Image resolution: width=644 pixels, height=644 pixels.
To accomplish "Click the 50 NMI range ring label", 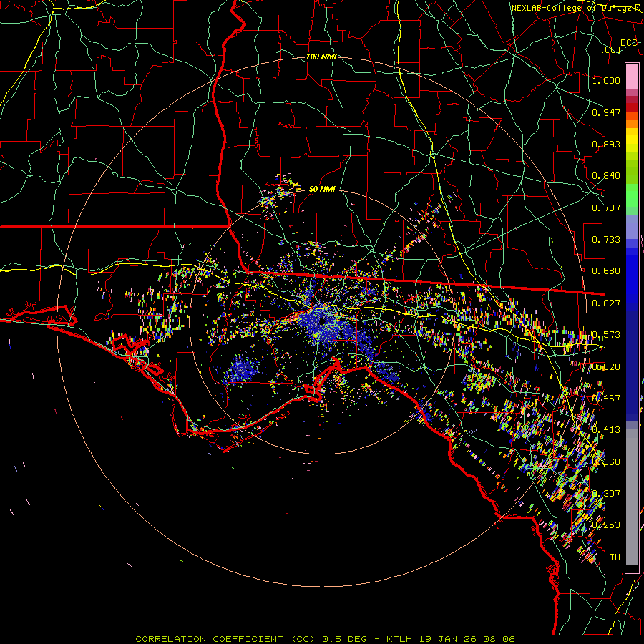I will (322, 189).
